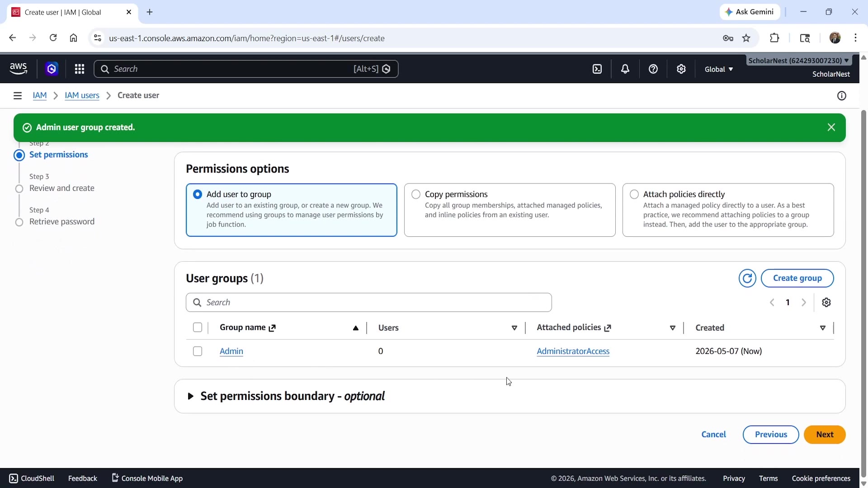The width and height of the screenshot is (868, 488).
Task: Open the info panel icon
Action: point(842,95)
